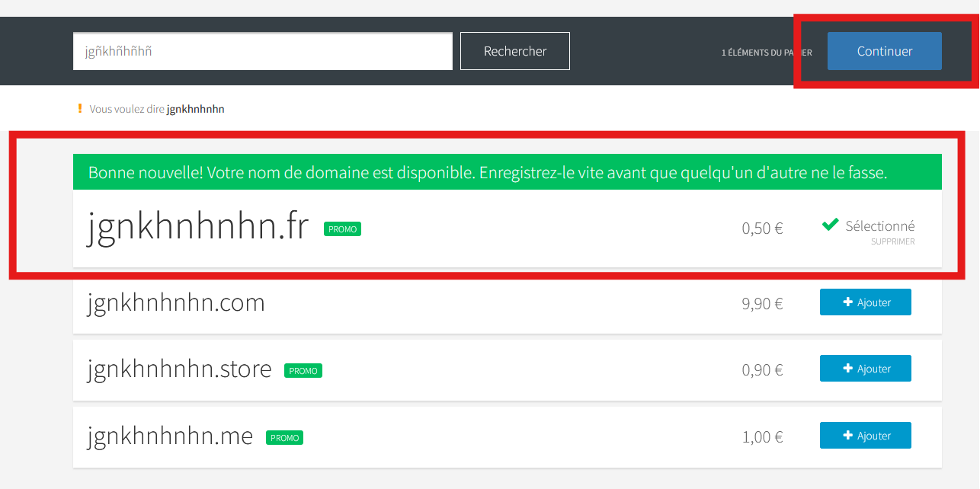The height and width of the screenshot is (489, 980).
Task: Click the plus icon for jgnkhnhnhn.store
Action: (847, 369)
